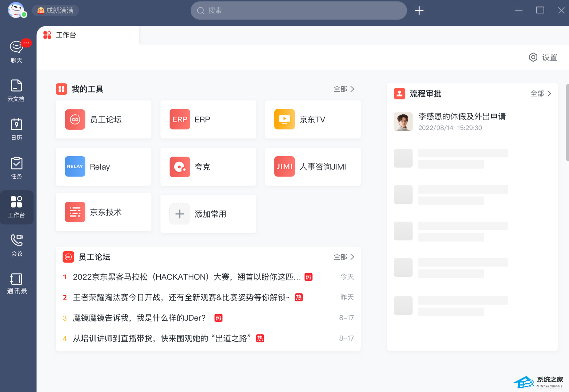Image resolution: width=569 pixels, height=392 pixels.
Task: Click the 添加常用 plus icon
Action: coord(180,214)
